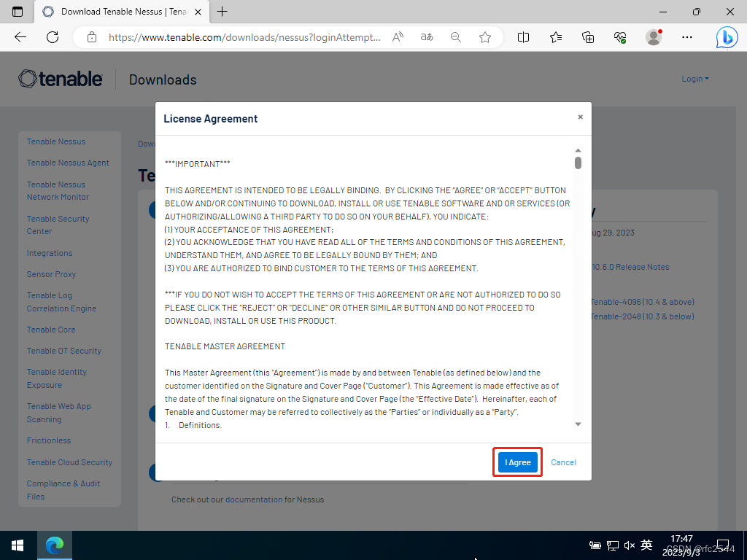The image size is (747, 560).
Task: Open Tenable Identity Exposure link
Action: [x=57, y=378]
